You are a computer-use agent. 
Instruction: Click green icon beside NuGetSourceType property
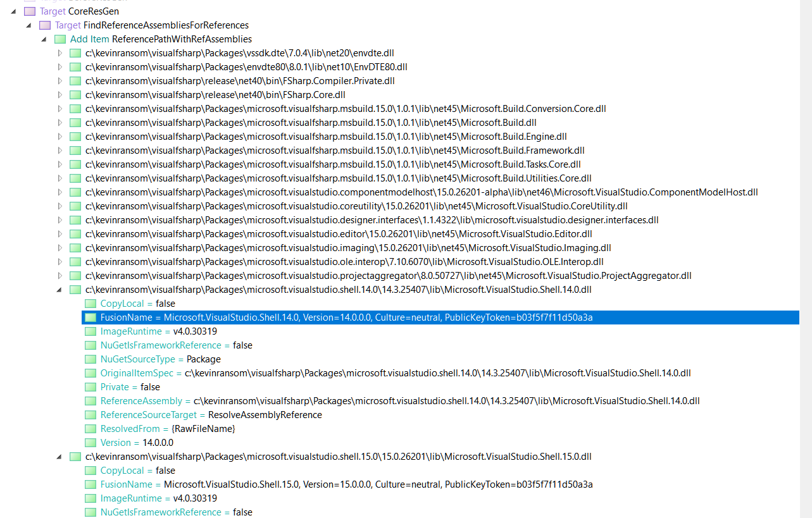coord(90,359)
